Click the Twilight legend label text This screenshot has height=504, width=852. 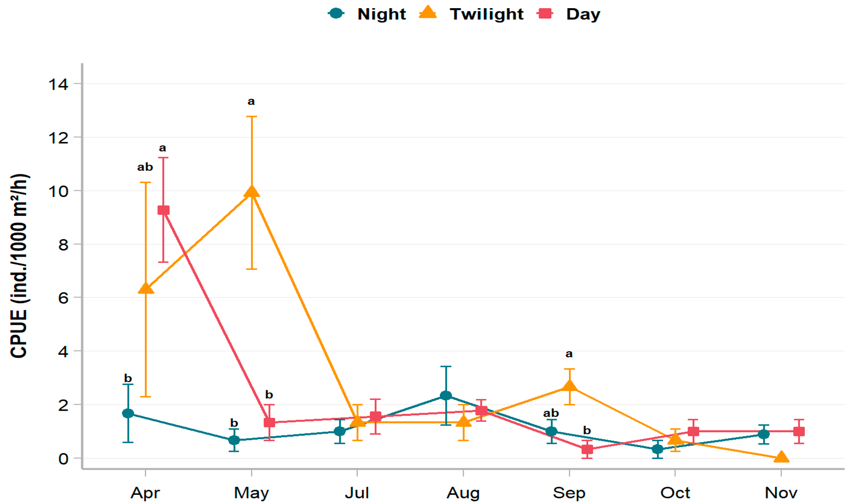click(486, 14)
